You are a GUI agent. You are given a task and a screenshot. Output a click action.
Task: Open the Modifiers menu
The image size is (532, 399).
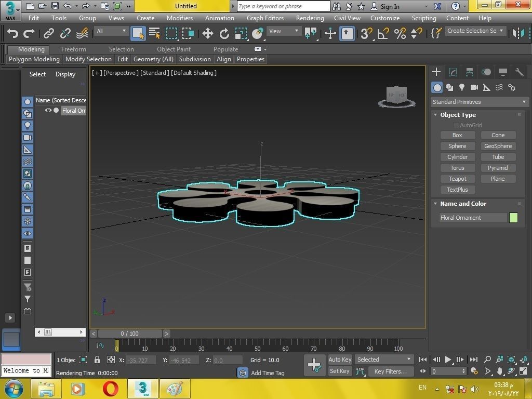pos(180,18)
